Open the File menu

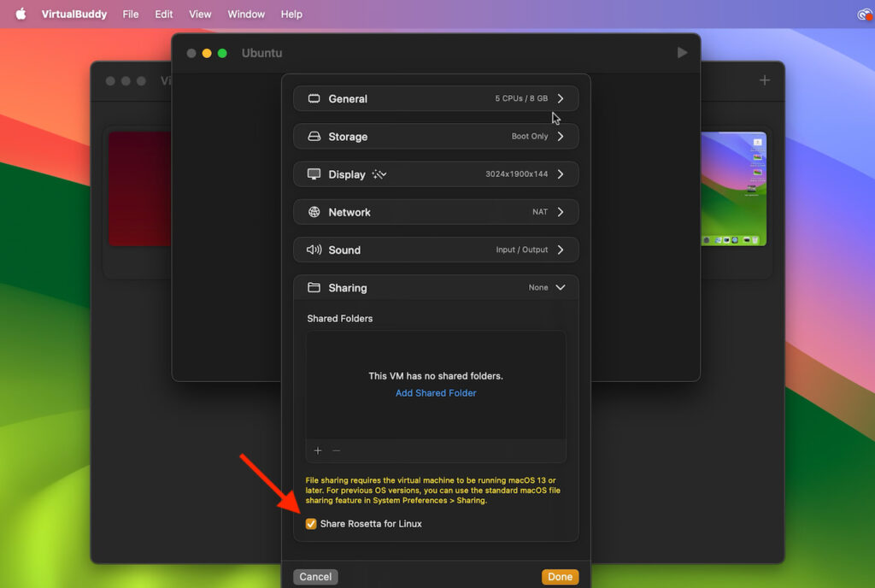coord(131,14)
